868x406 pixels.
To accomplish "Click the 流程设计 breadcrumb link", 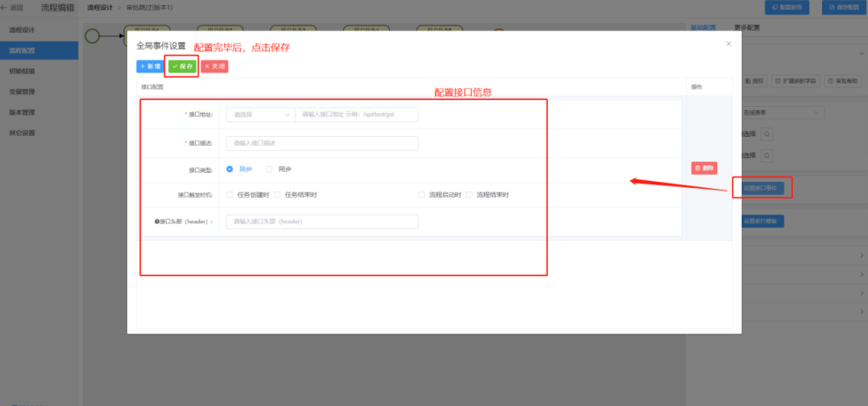I will [100, 8].
